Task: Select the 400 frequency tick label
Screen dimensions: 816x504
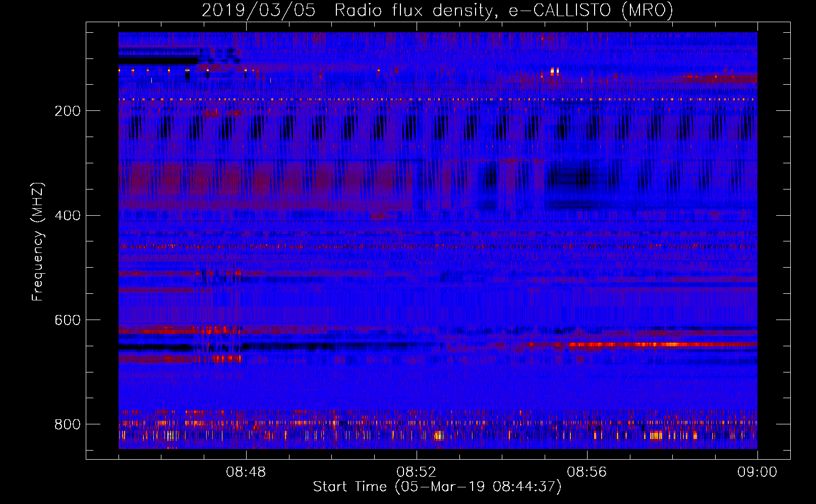Action: (x=68, y=216)
